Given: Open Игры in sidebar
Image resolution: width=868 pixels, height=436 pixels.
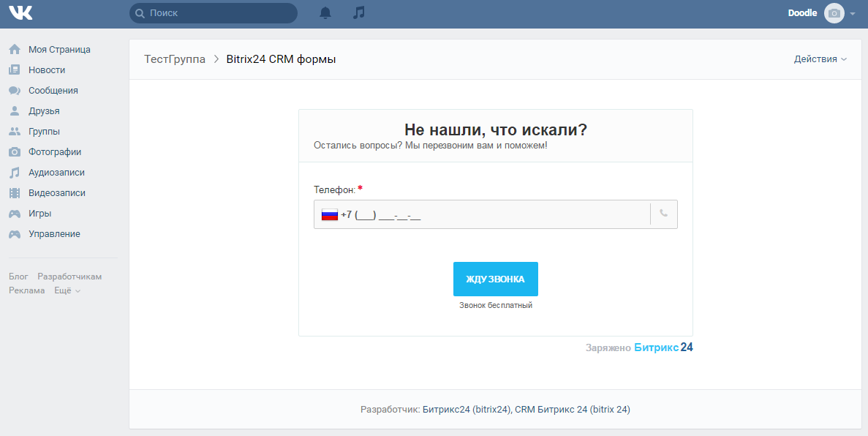Looking at the screenshot, I should pyautogui.click(x=40, y=214).
